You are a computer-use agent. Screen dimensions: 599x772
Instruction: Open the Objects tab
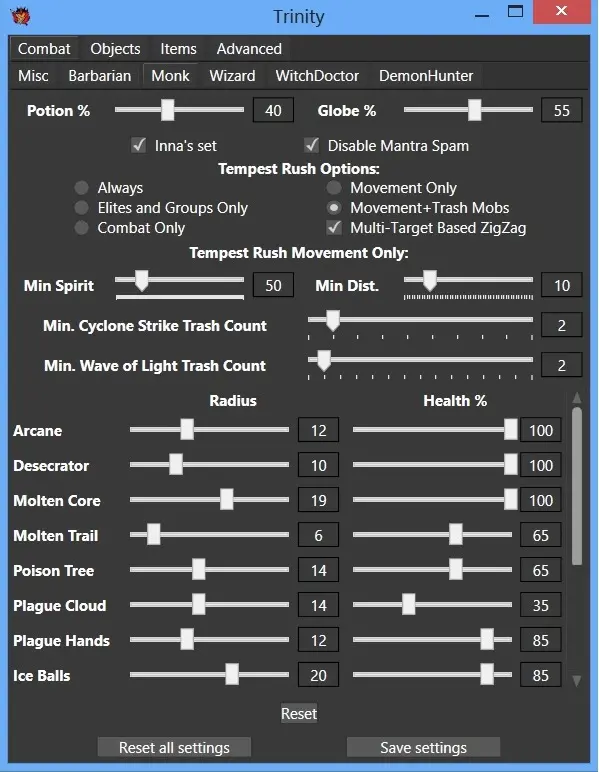click(115, 49)
